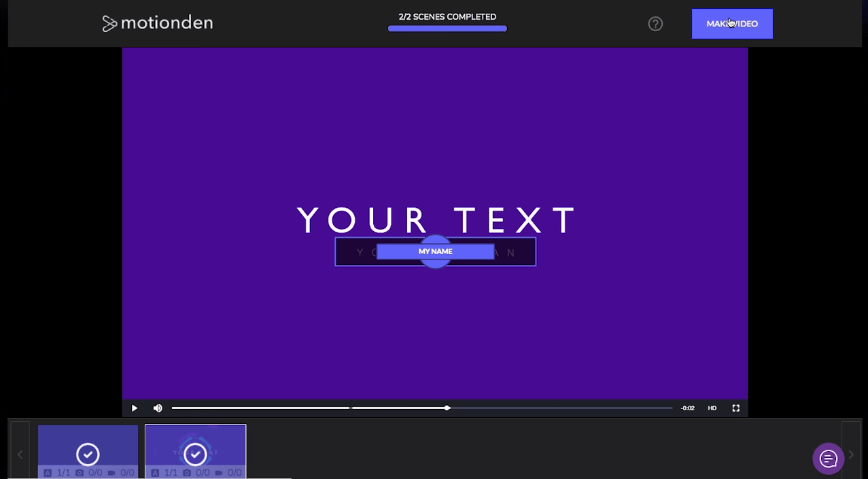
Task: Open the chat support bubble
Action: click(x=828, y=459)
